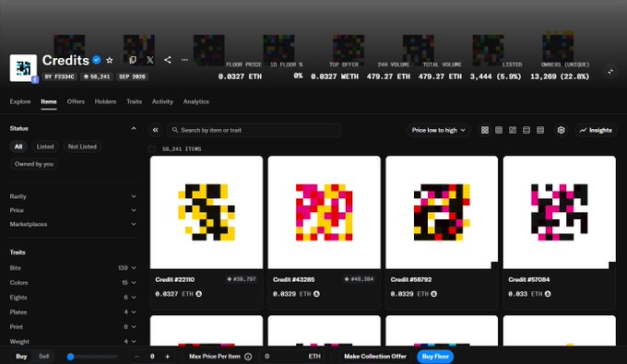Expand the Rarity filter

[73, 196]
